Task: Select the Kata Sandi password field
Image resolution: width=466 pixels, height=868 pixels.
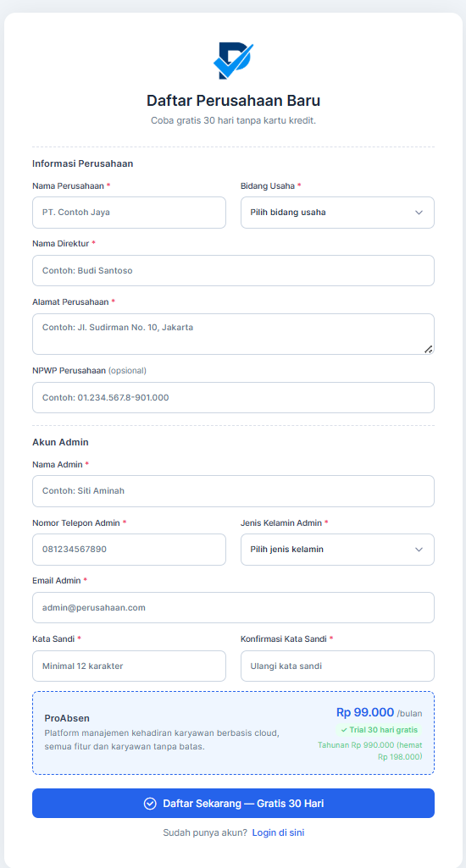Action: [129, 666]
